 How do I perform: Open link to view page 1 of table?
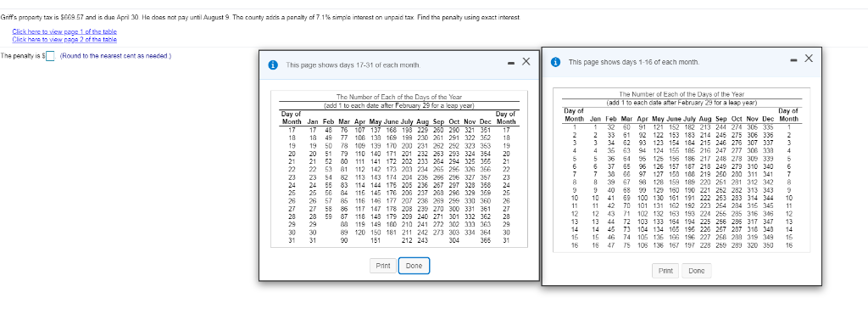click(x=64, y=31)
